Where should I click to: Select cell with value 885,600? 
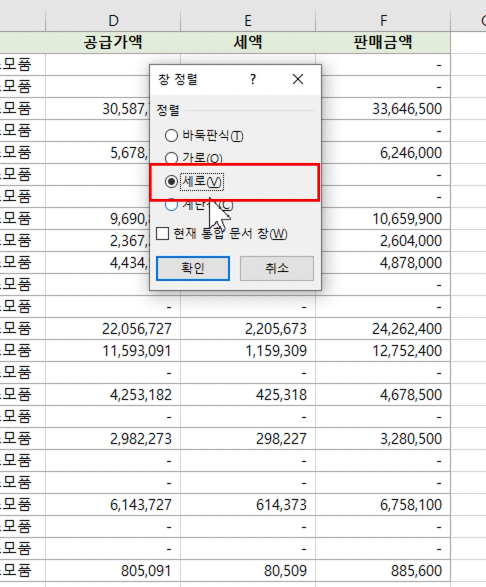(x=383, y=571)
